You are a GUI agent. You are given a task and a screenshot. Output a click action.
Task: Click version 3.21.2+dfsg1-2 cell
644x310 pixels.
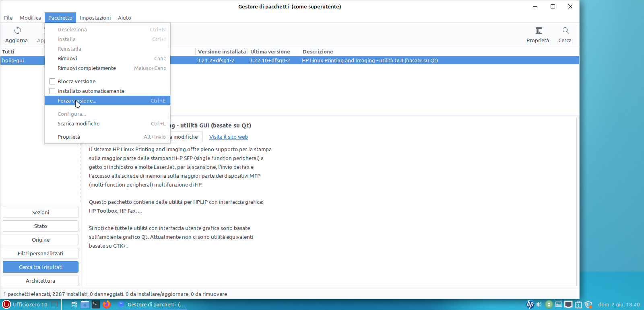[216, 60]
